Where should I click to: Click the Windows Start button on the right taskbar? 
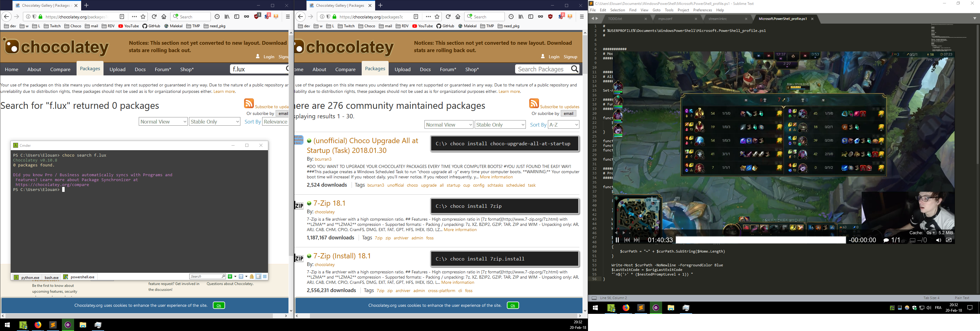pyautogui.click(x=595, y=308)
